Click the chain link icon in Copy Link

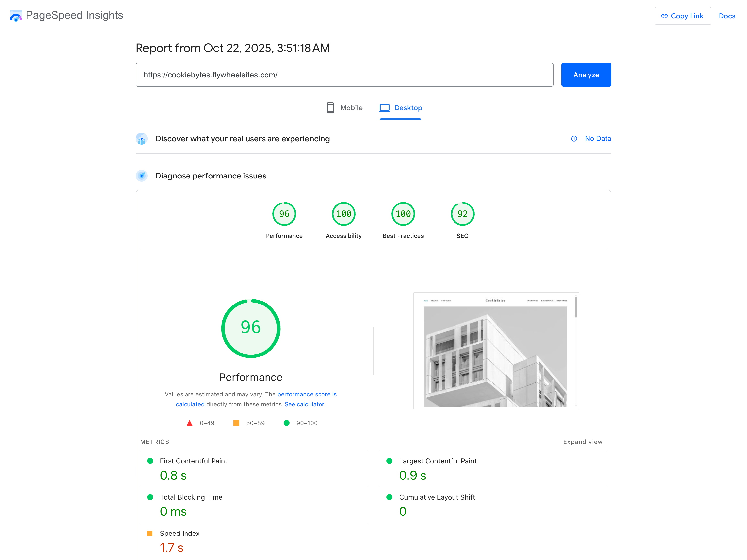coord(665,16)
